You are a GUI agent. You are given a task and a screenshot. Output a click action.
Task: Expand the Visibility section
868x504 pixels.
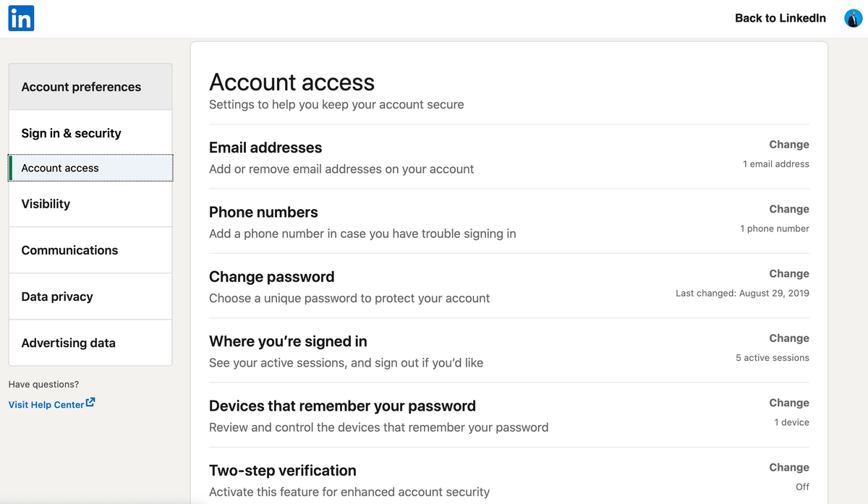90,204
